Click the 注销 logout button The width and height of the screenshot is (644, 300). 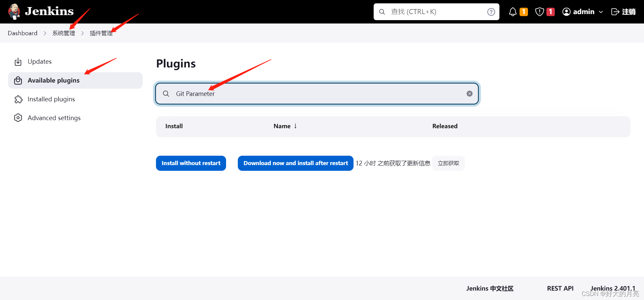point(623,12)
